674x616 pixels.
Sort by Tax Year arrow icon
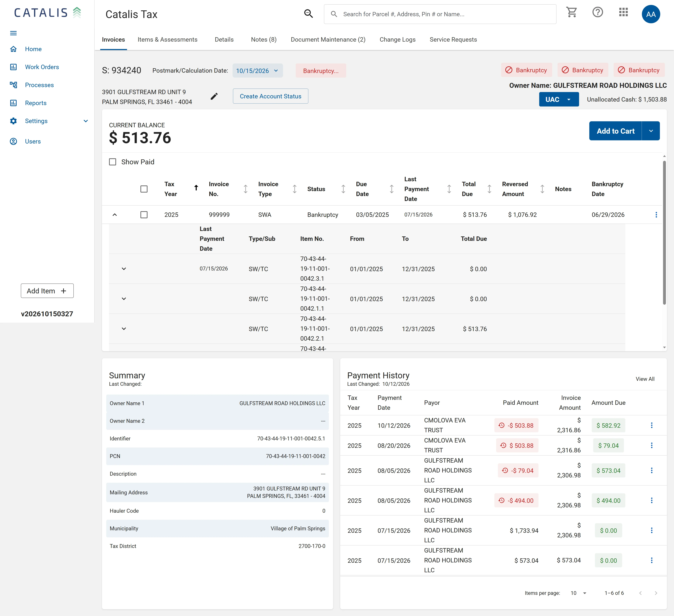tap(196, 188)
